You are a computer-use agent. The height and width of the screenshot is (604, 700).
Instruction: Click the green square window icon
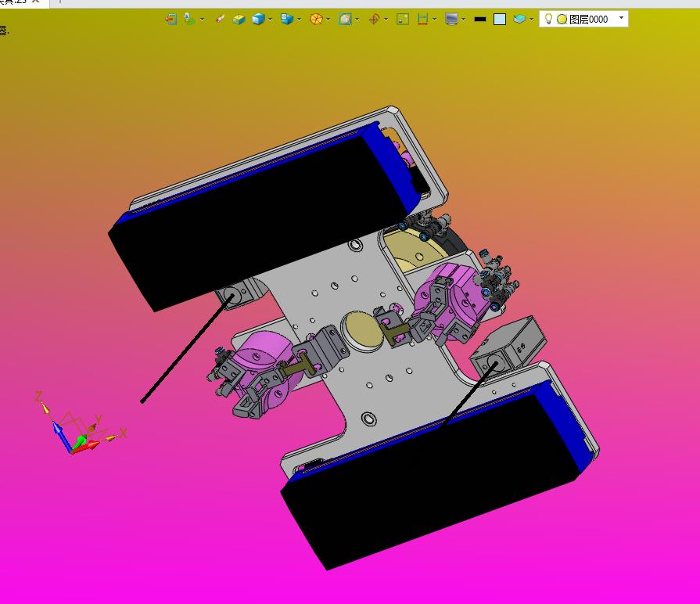pyautogui.click(x=403, y=20)
